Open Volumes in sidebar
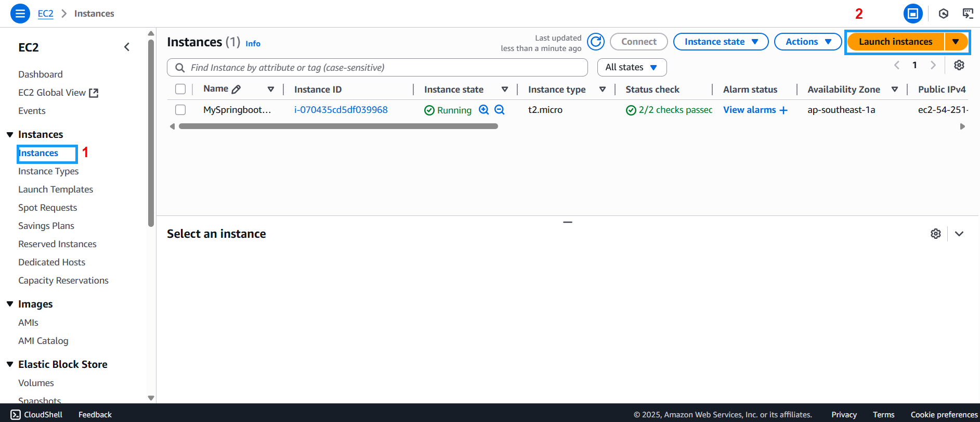980x422 pixels. pyautogui.click(x=36, y=383)
